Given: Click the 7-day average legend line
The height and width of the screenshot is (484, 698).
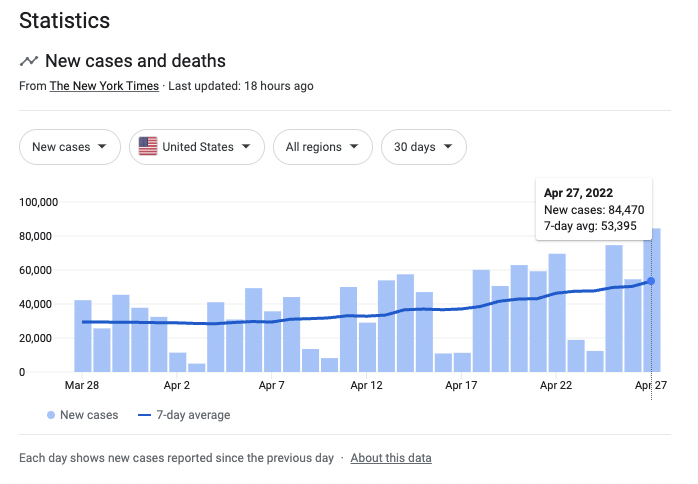Looking at the screenshot, I should pyautogui.click(x=143, y=415).
